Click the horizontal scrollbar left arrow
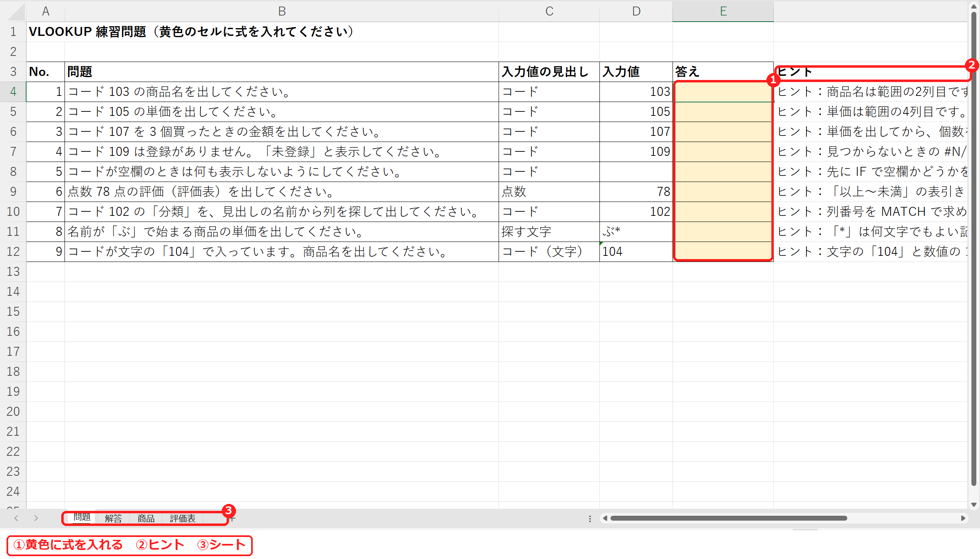 (x=605, y=518)
